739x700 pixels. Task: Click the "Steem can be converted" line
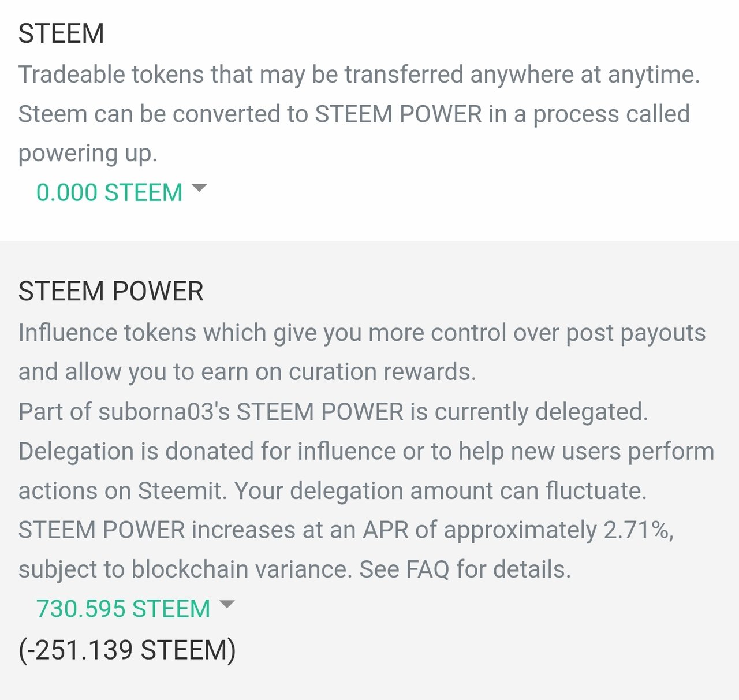(353, 114)
